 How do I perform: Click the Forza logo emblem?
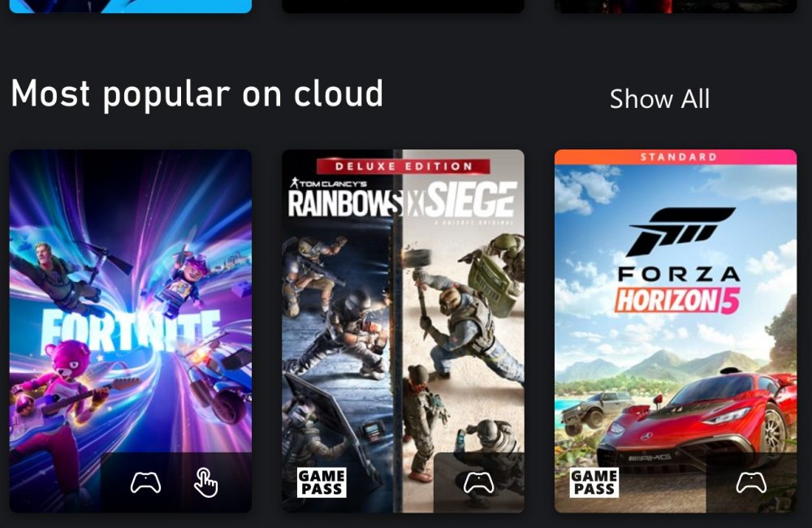click(680, 232)
